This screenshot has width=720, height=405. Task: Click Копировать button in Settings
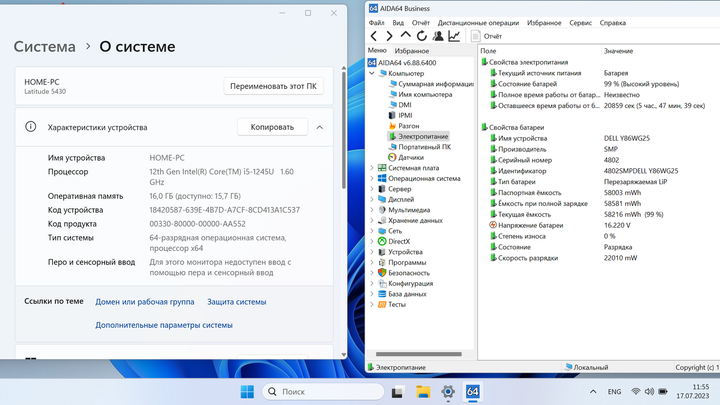click(272, 127)
